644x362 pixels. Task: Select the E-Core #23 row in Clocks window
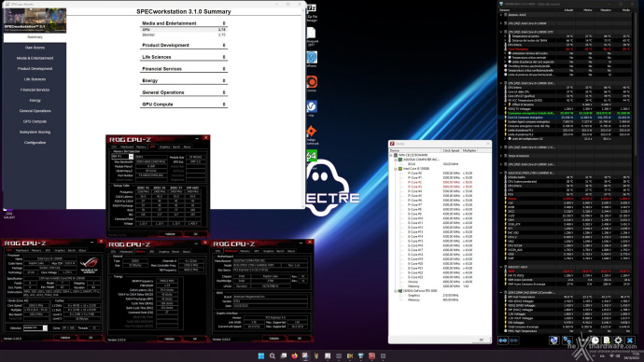click(440, 277)
